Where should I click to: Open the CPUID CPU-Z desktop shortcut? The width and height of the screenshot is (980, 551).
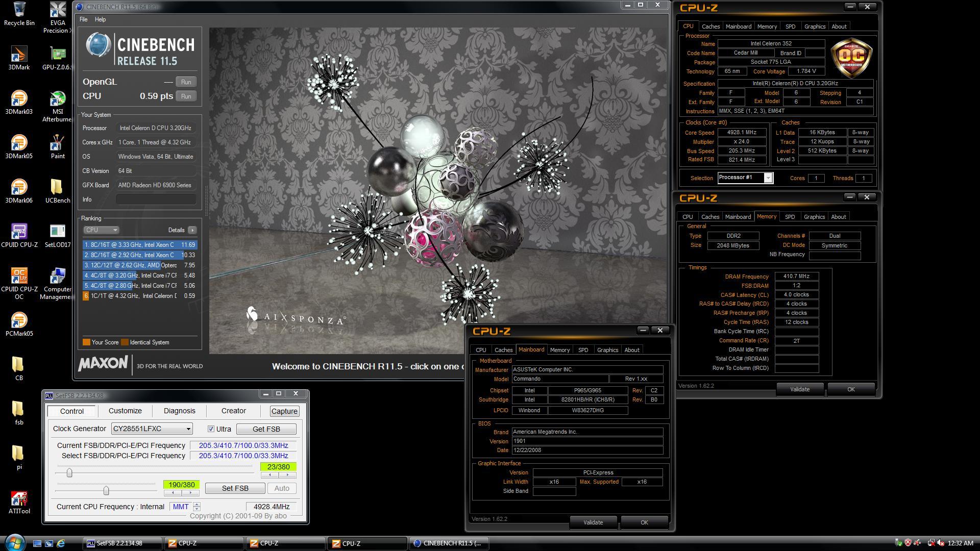coord(19,235)
